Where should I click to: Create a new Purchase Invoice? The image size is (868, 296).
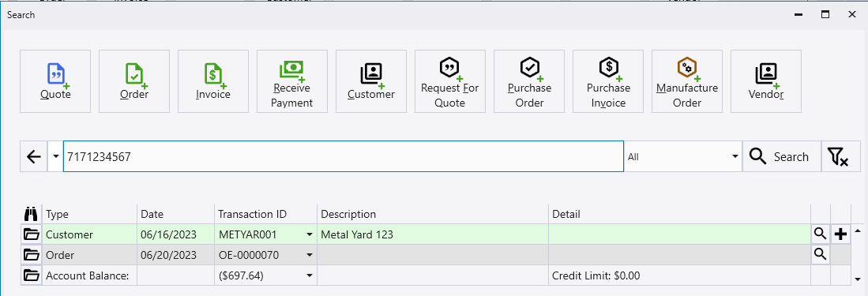[x=608, y=81]
